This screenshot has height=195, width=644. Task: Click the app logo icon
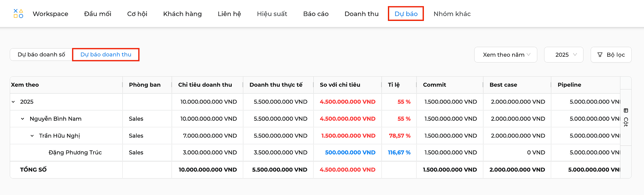(x=18, y=14)
